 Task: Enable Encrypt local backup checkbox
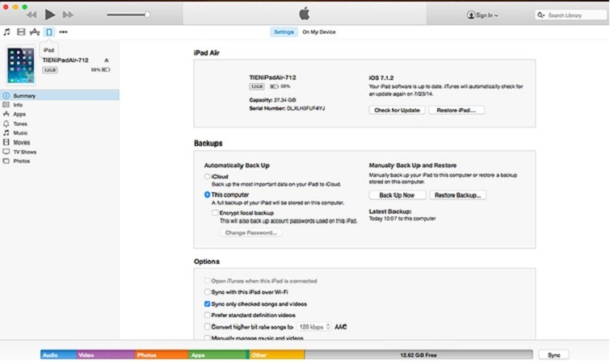pyautogui.click(x=215, y=212)
